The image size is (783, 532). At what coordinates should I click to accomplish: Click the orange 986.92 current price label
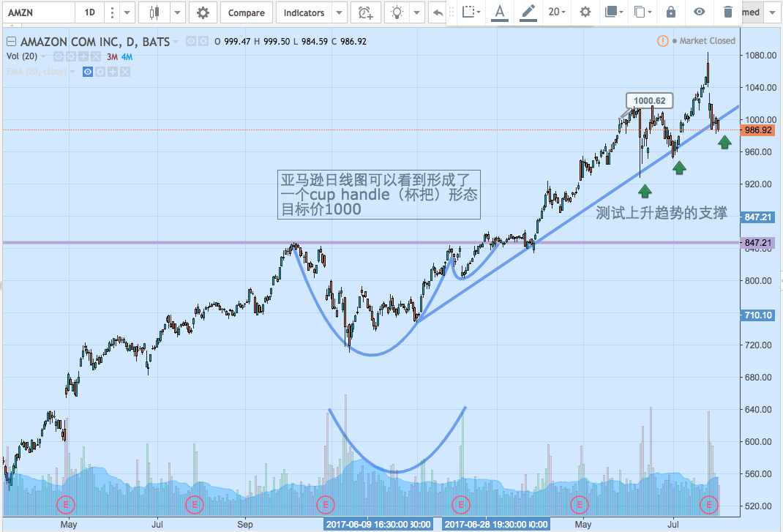(757, 130)
